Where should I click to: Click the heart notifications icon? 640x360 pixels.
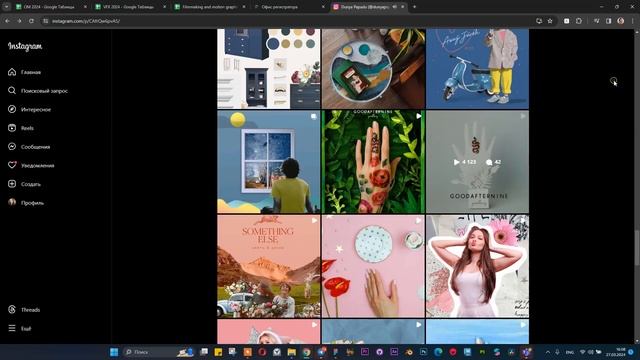coord(12,165)
